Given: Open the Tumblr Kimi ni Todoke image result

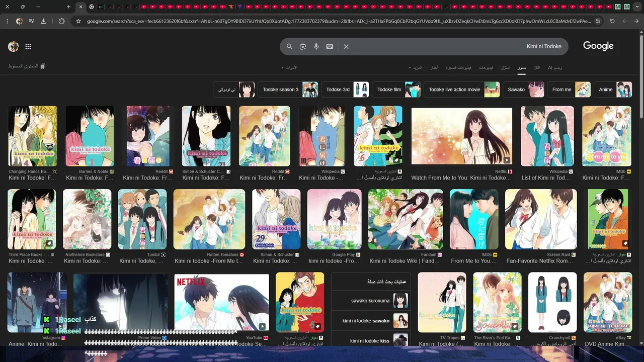Looking at the screenshot, I should tap(142, 219).
